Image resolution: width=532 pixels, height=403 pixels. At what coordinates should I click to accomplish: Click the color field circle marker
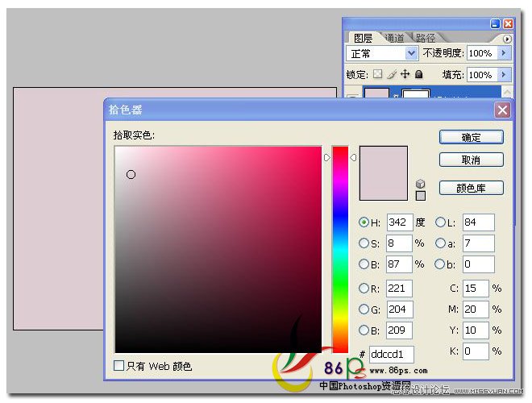(131, 174)
